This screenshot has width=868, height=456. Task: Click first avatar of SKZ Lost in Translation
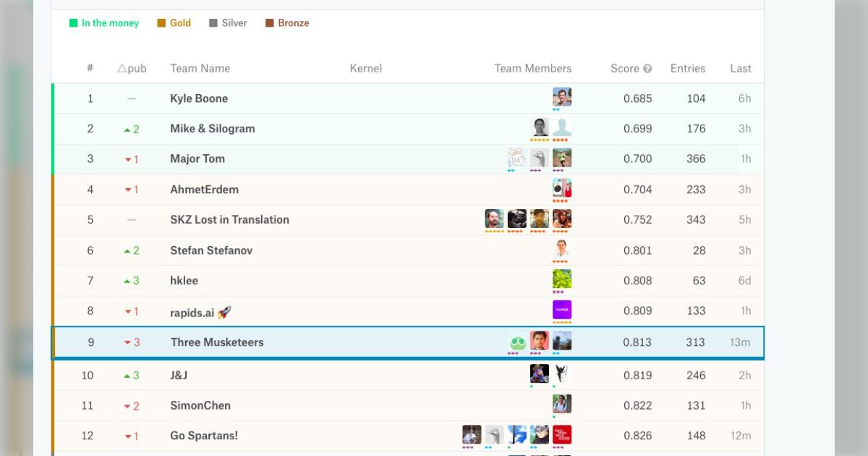494,219
